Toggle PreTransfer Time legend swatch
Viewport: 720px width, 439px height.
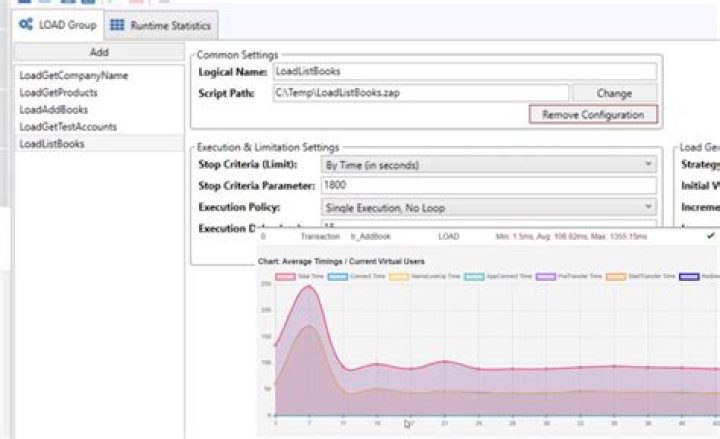coord(546,276)
